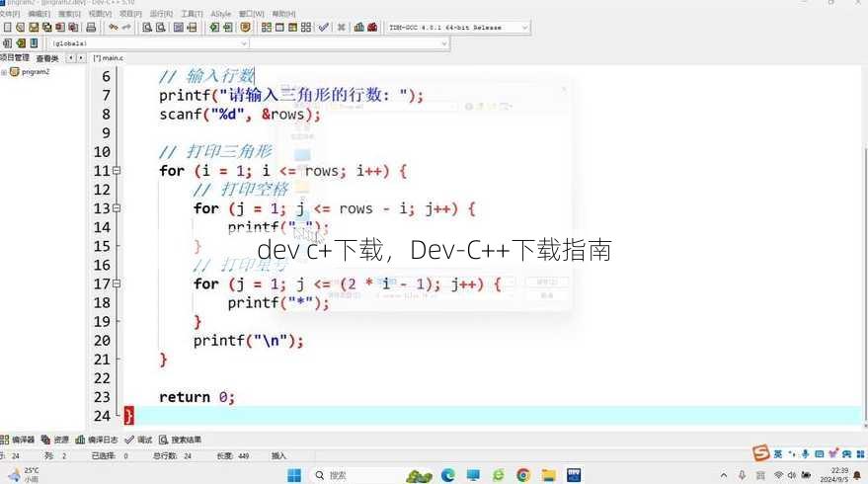Click the shield-shaped bookmark toolbar icon
This screenshot has width=868, height=484.
pyautogui.click(x=246, y=27)
